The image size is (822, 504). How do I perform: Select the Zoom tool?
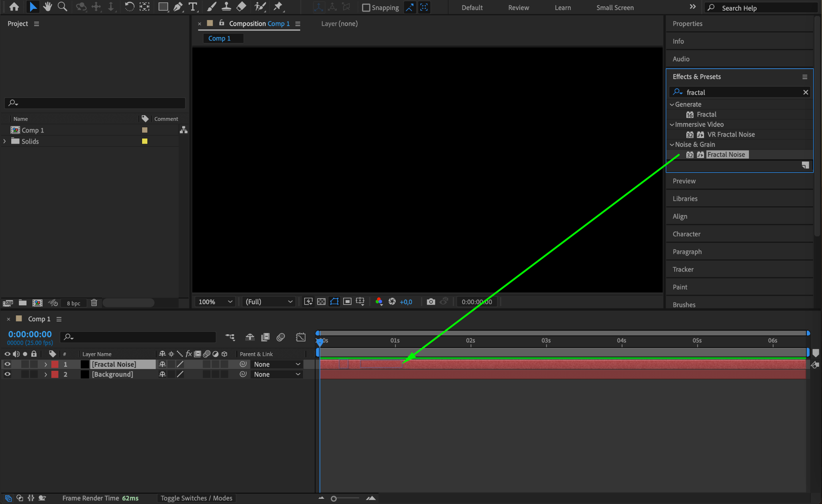[x=62, y=7]
